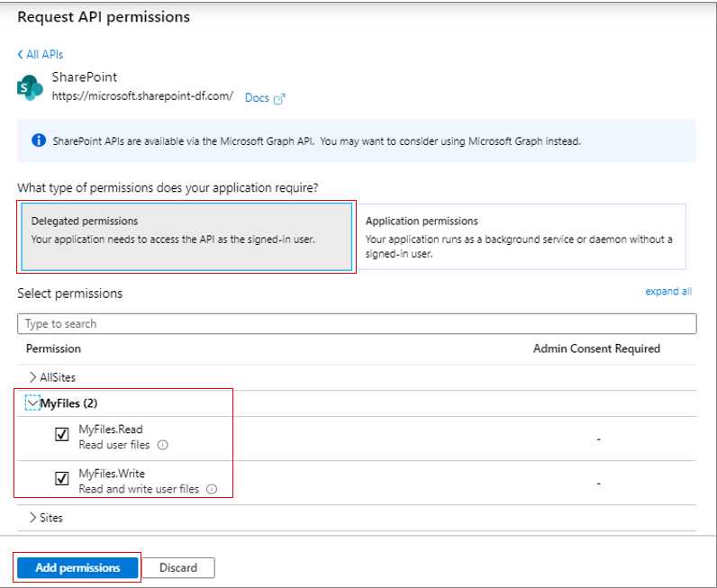Viewport: 717px width, 588px height.
Task: Click the Select permissions label
Action: point(70,294)
